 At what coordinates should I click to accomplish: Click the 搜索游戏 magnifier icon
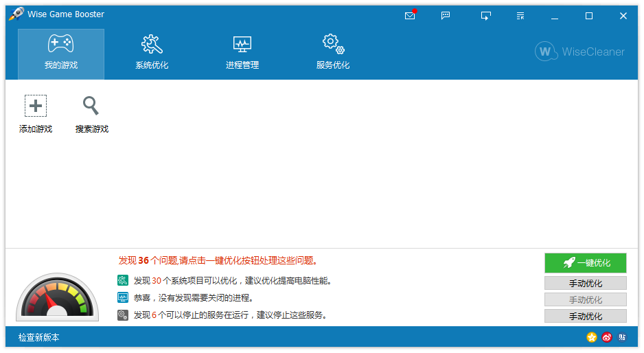[91, 106]
